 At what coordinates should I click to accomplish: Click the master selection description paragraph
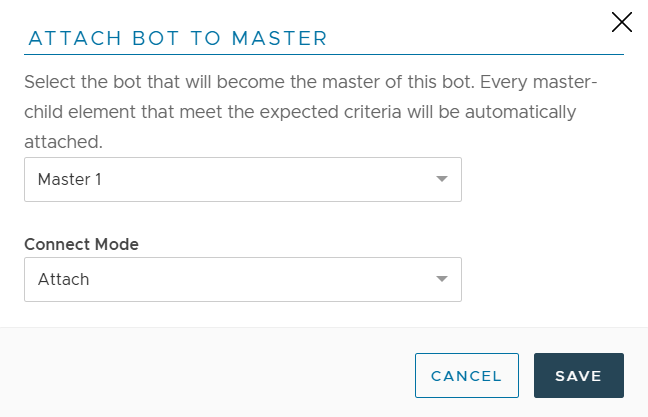(x=310, y=112)
